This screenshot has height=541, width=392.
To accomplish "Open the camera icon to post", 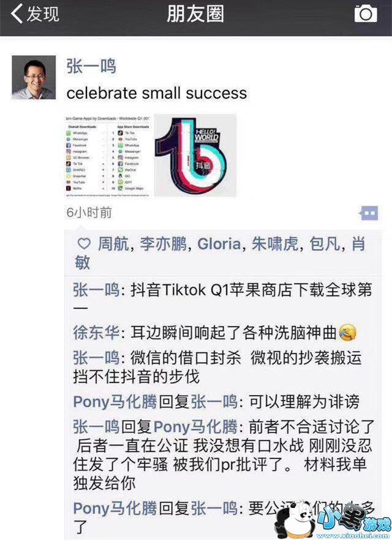I will (366, 13).
